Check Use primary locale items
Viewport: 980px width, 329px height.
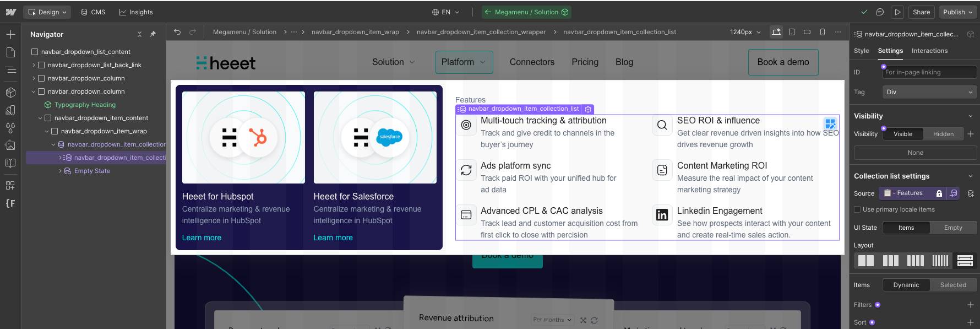pyautogui.click(x=857, y=209)
